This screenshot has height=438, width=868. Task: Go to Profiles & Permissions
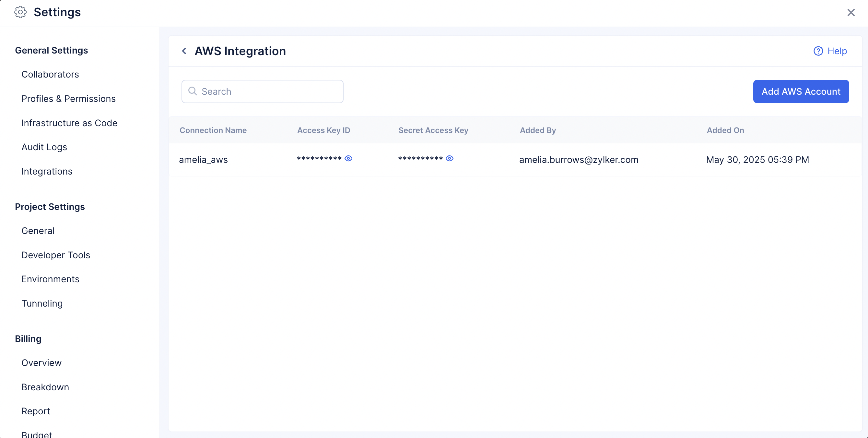pos(68,98)
